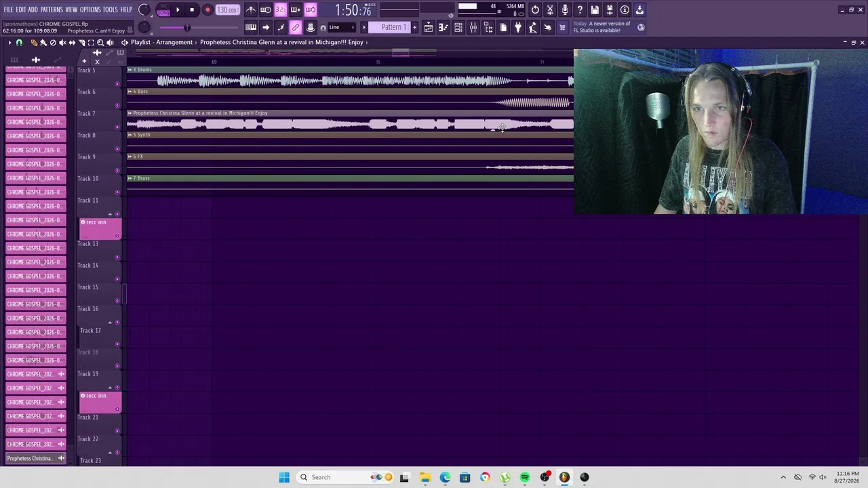
Task: Toggle step editing mode
Action: coord(281,27)
